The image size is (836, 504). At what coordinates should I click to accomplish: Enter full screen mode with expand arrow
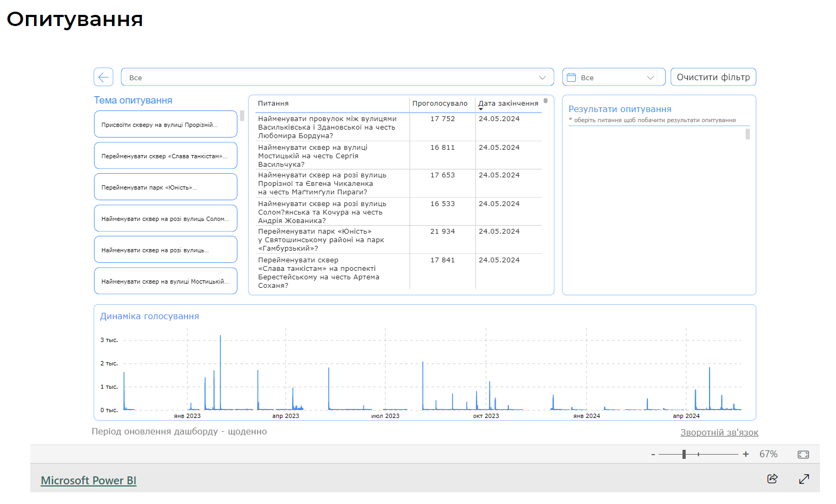pos(804,479)
